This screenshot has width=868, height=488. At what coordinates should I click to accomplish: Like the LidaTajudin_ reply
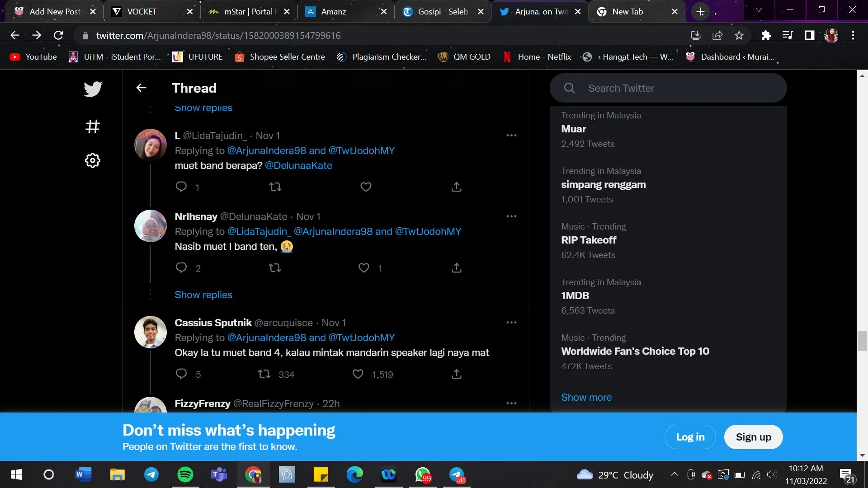tap(366, 187)
